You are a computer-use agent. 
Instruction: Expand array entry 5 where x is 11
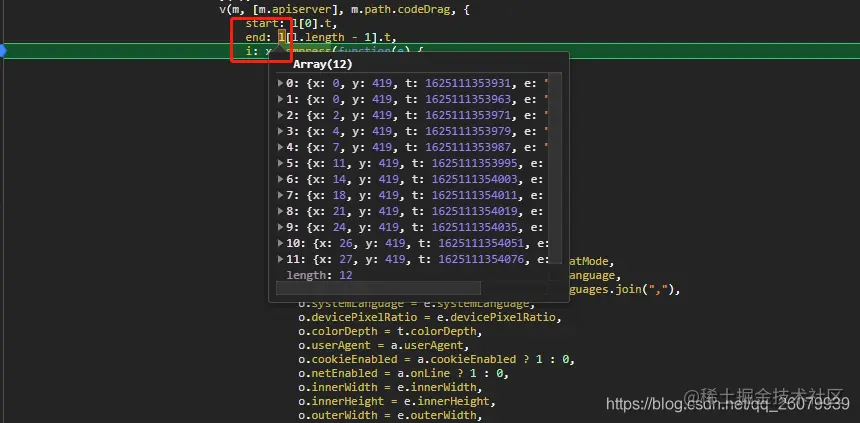pos(281,163)
